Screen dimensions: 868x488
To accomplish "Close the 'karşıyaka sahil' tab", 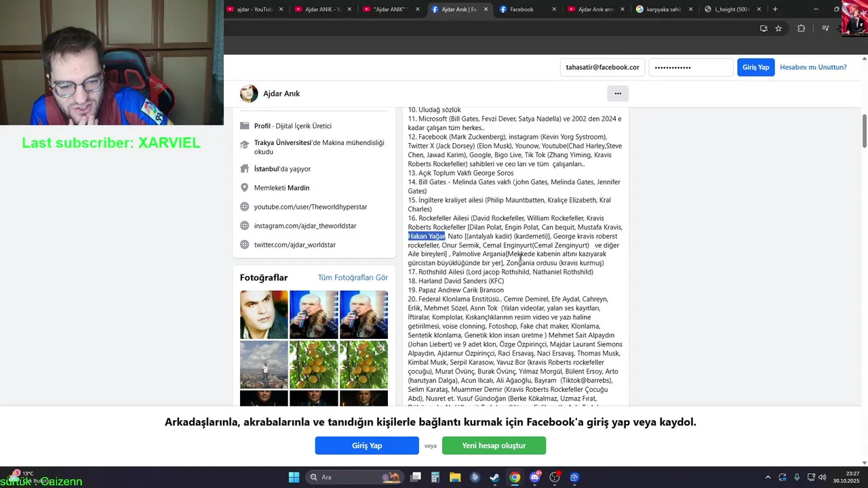I will click(x=691, y=9).
